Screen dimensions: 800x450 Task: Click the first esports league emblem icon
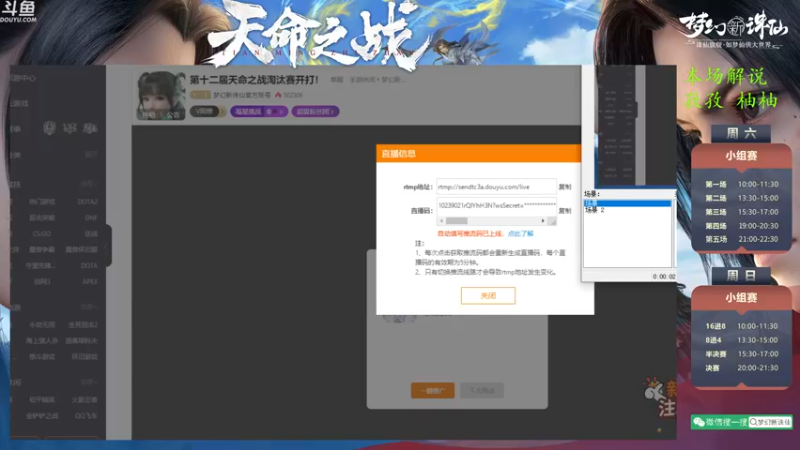click(49, 128)
